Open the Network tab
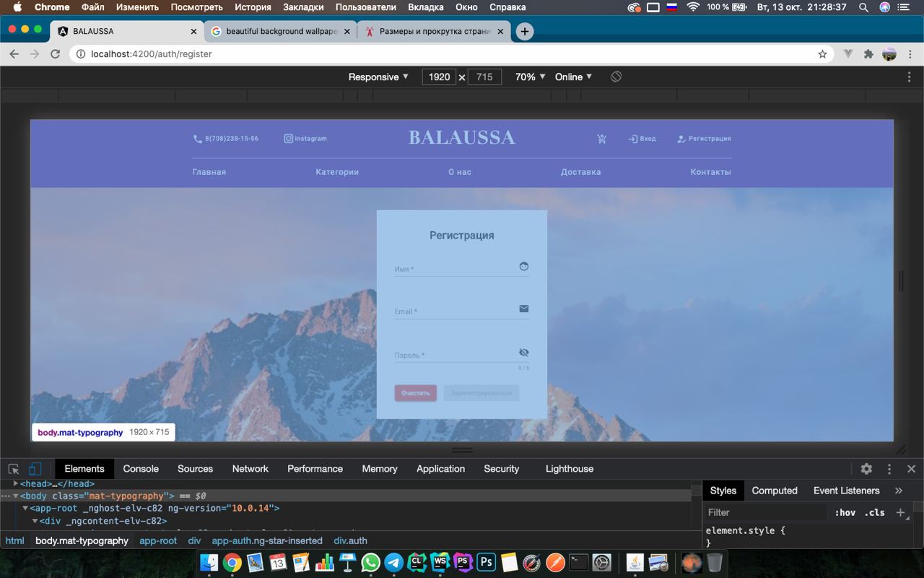Image resolution: width=924 pixels, height=578 pixels. [x=250, y=469]
